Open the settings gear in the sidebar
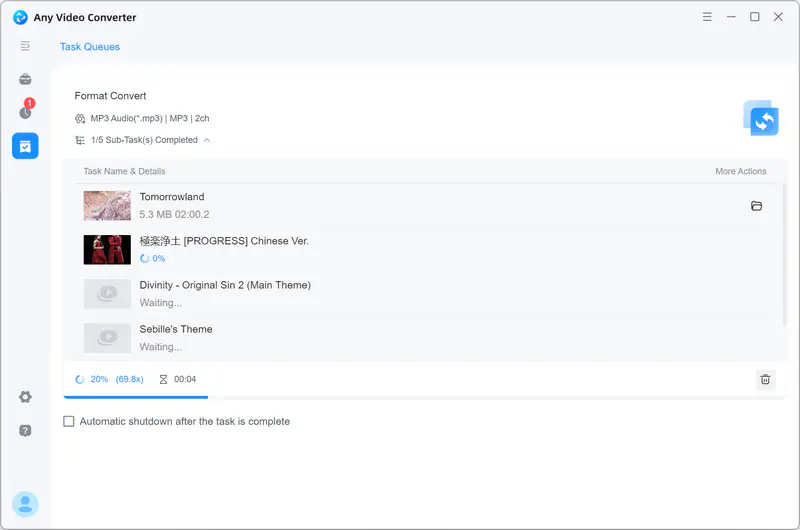This screenshot has width=800, height=530. tap(25, 397)
